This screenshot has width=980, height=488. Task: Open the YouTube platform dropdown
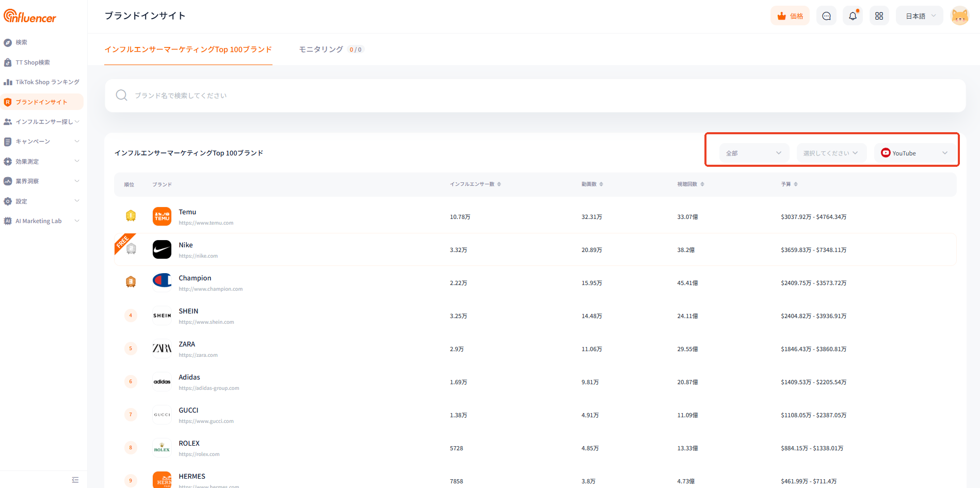click(x=914, y=153)
